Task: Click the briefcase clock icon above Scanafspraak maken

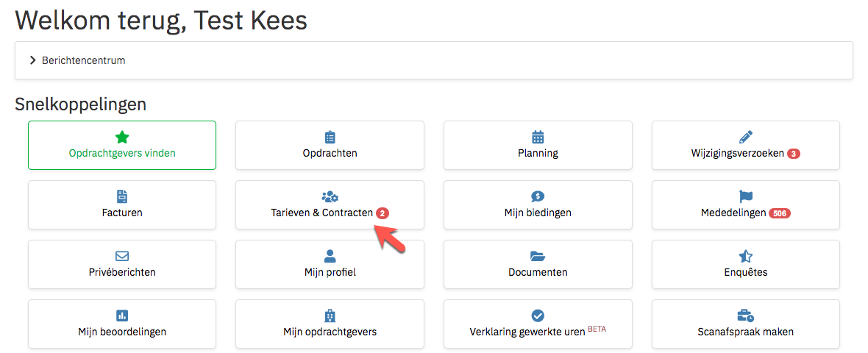Action: [x=746, y=315]
